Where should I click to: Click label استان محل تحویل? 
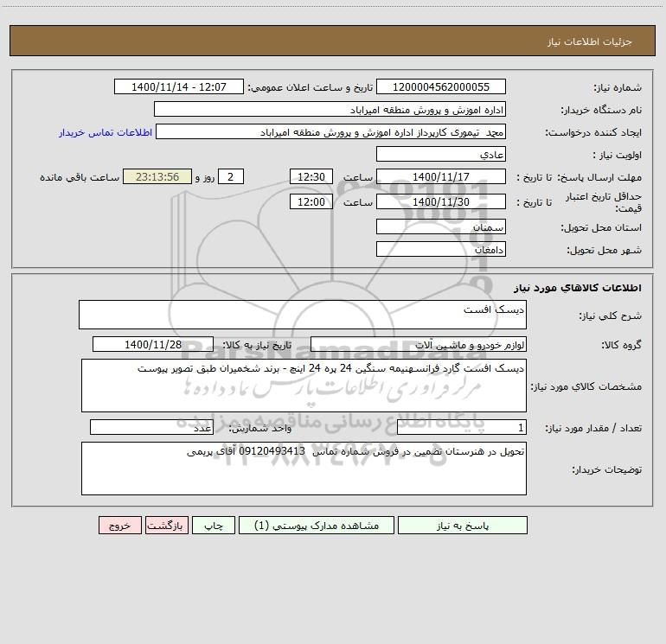coord(601,227)
